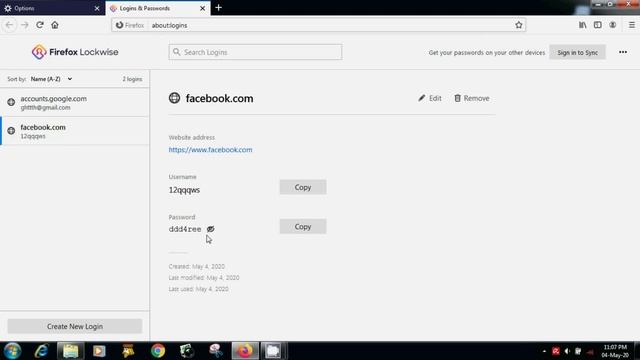This screenshot has width=640, height=360.
Task: Open the https://www.facebook.com link
Action: click(x=210, y=150)
